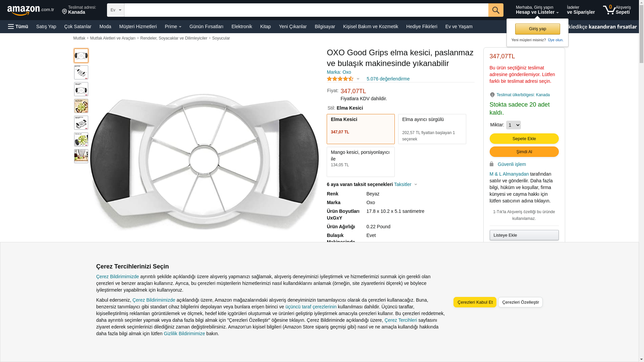Click the Teslimat ülke/bölgesi location pin icon
Screen dimensions: 644x362
[492, 95]
